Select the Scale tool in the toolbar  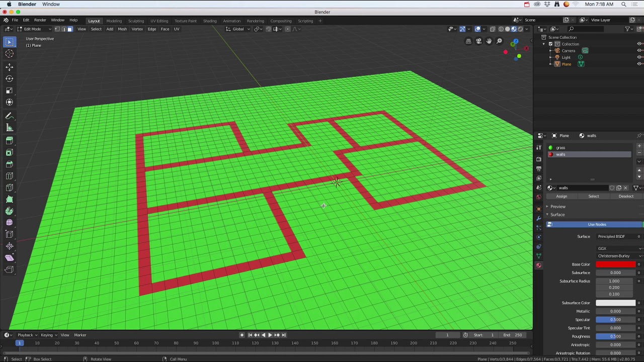tap(9, 90)
